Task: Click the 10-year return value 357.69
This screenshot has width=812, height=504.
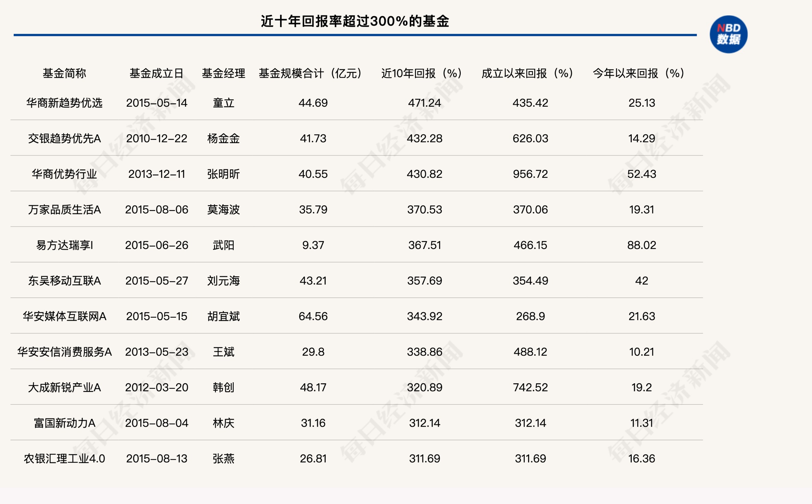Action: pos(424,281)
